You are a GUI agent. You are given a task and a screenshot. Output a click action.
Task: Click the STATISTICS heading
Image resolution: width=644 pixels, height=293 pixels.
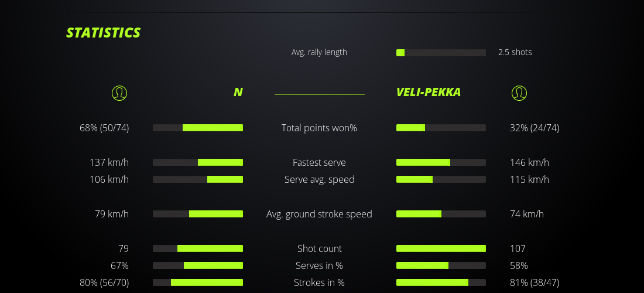click(x=103, y=33)
